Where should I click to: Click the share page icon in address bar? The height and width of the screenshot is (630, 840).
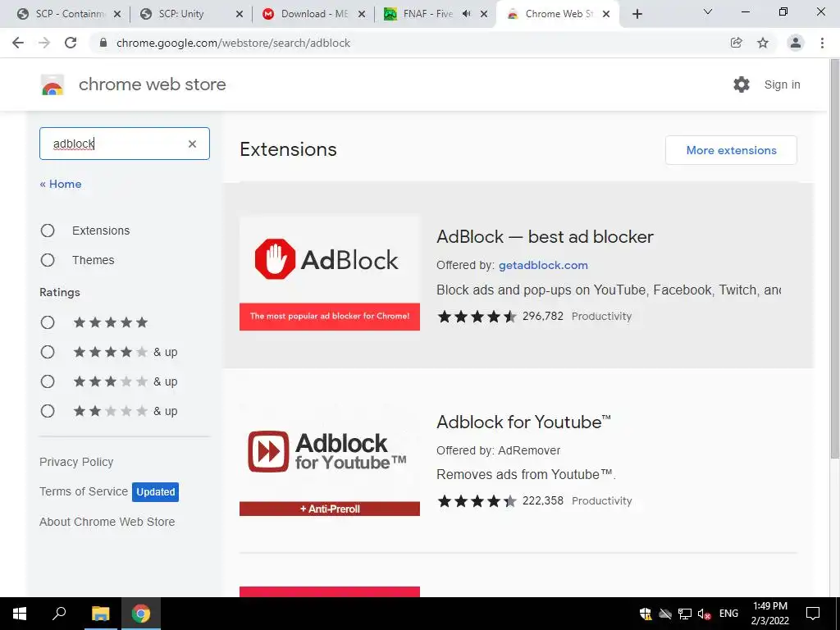[x=737, y=43]
